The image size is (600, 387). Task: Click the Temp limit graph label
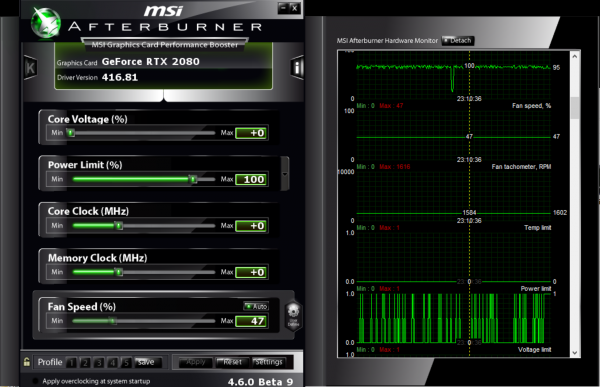tap(538, 227)
